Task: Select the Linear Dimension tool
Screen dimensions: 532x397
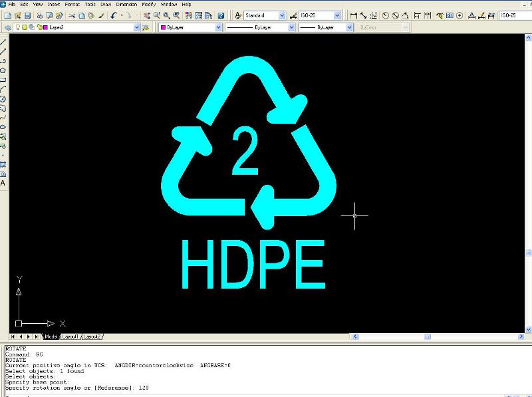Action: point(354,15)
